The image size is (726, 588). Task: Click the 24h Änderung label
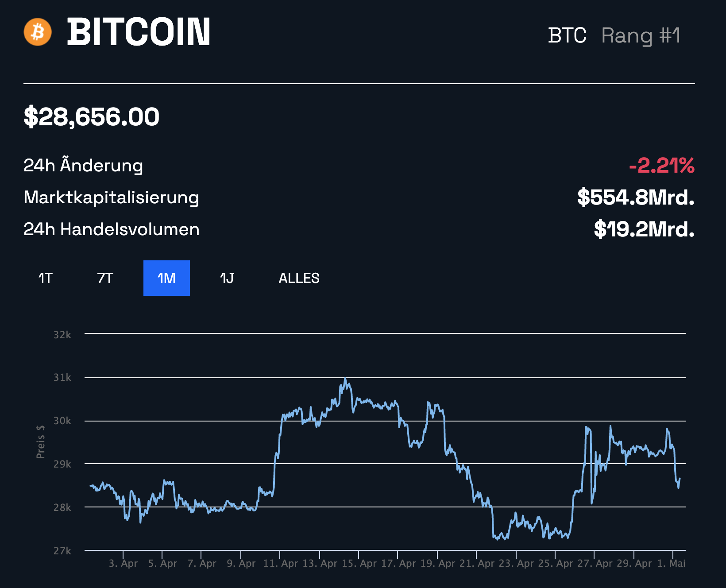pyautogui.click(x=83, y=165)
